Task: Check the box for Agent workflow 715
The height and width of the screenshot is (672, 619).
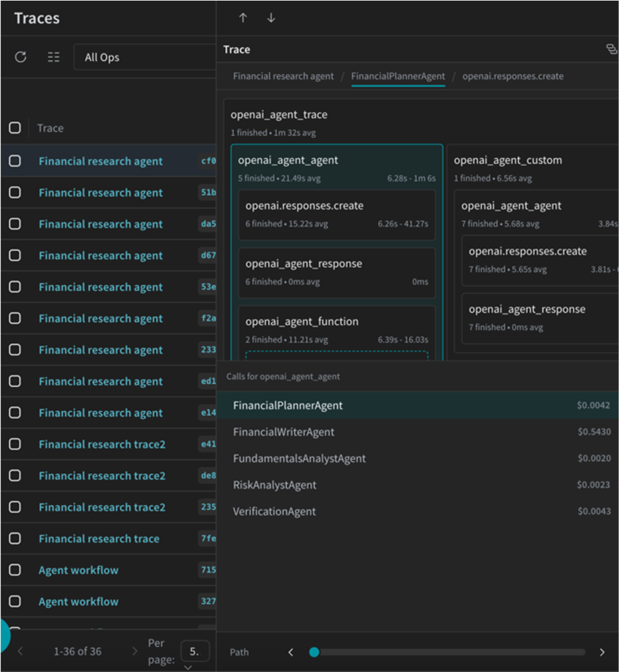Action: click(x=15, y=569)
